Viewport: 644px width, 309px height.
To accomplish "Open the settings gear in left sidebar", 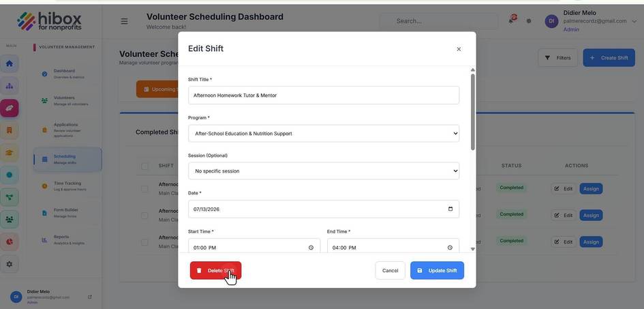I will point(10,264).
